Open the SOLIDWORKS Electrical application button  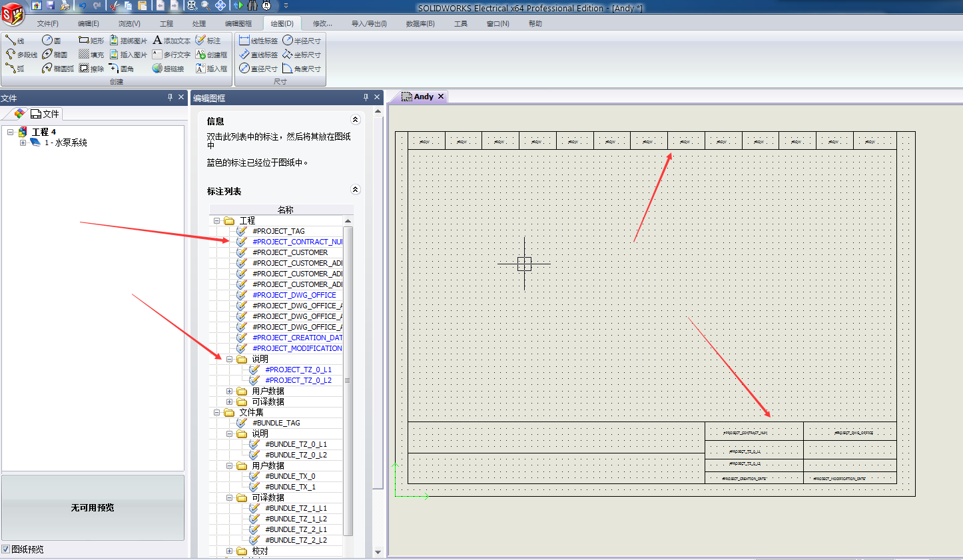(x=13, y=14)
